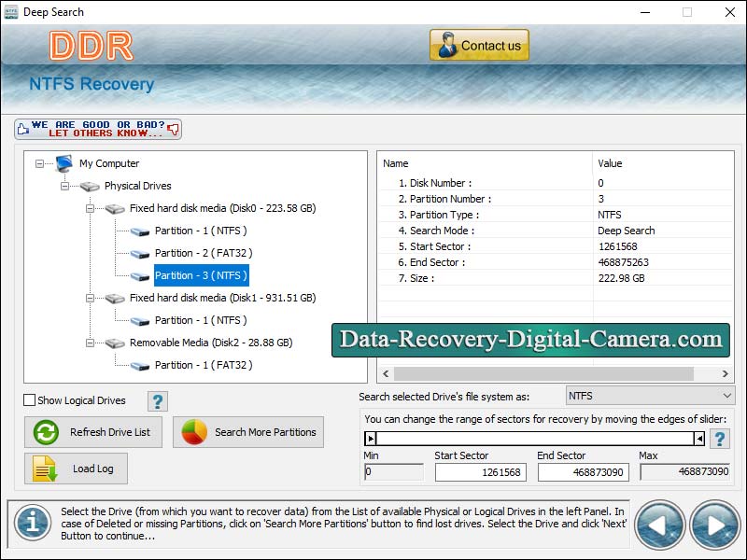
Task: Click the DDR logo
Action: point(91,45)
